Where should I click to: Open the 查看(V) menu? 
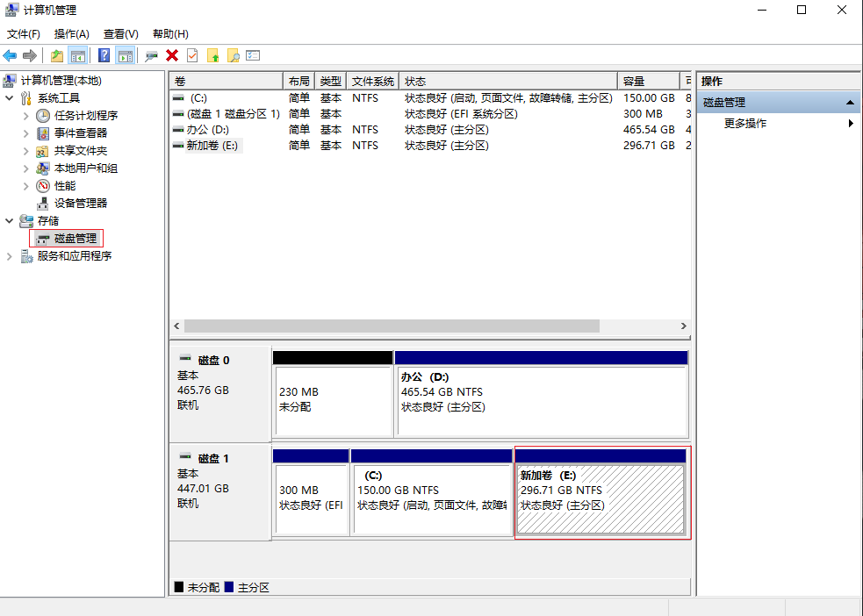(120, 34)
